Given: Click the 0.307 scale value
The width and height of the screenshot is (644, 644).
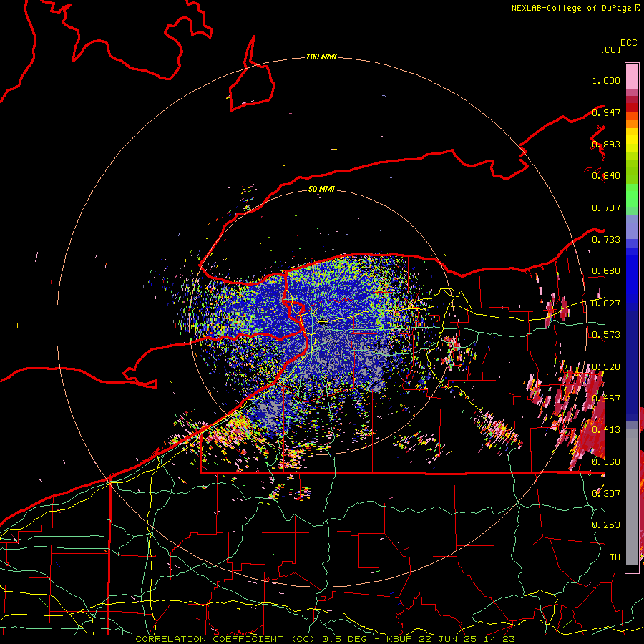Looking at the screenshot, I should pos(606,494).
